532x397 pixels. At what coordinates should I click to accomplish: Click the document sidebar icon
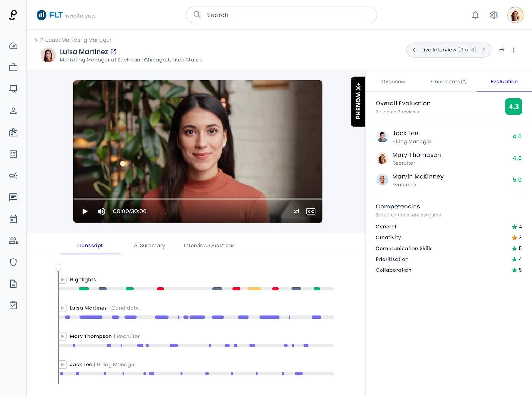coord(13,284)
